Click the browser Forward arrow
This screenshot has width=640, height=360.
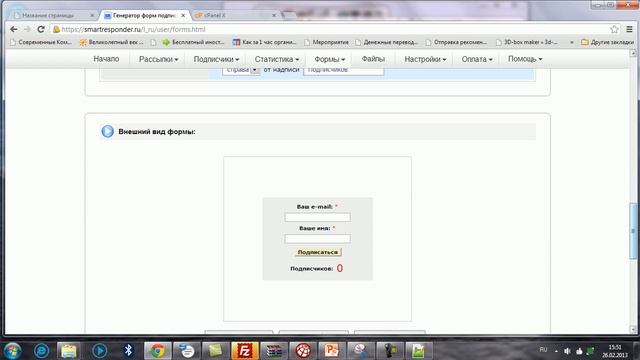point(27,29)
